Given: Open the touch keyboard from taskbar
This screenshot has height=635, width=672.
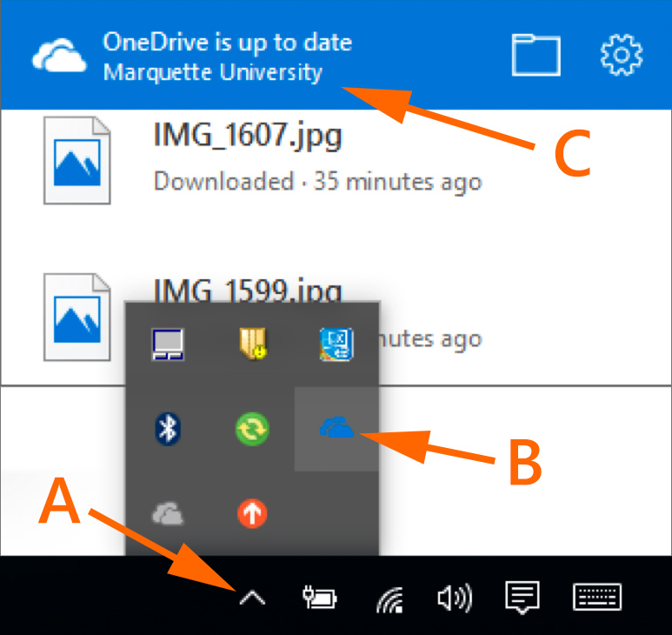Looking at the screenshot, I should coord(598,598).
